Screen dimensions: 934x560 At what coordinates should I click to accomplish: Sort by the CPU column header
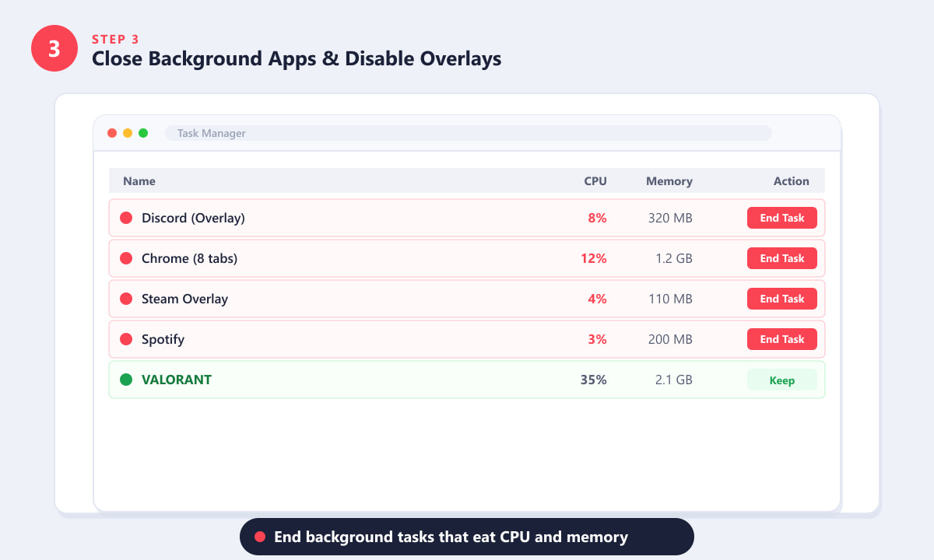595,181
